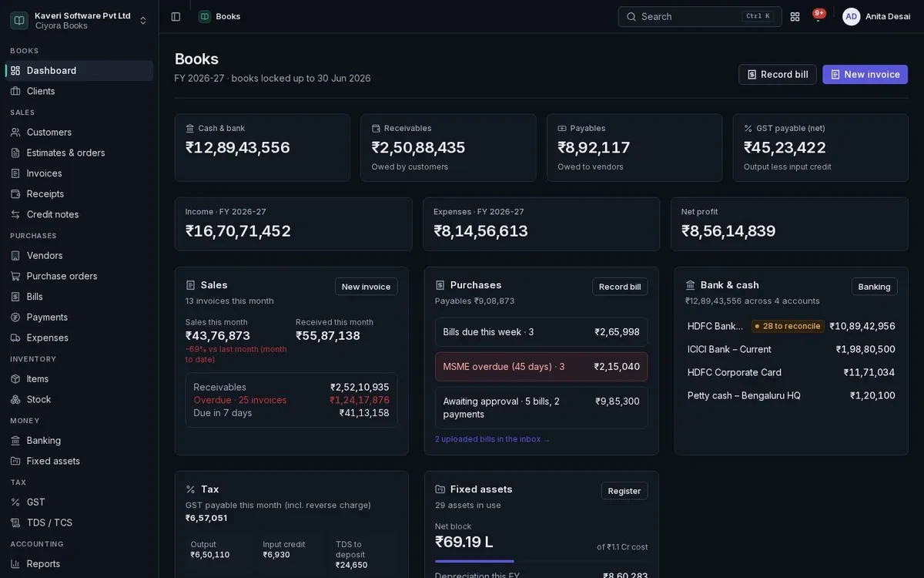924x578 pixels.
Task: Click the Vendors icon in sidebar
Action: coord(15,256)
